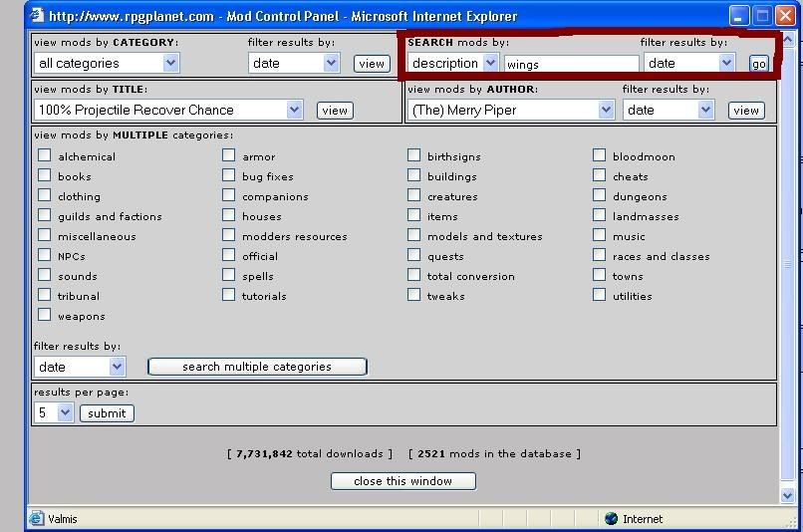Select the books checkbox
Screen dimensions: 803x532
coord(45,175)
